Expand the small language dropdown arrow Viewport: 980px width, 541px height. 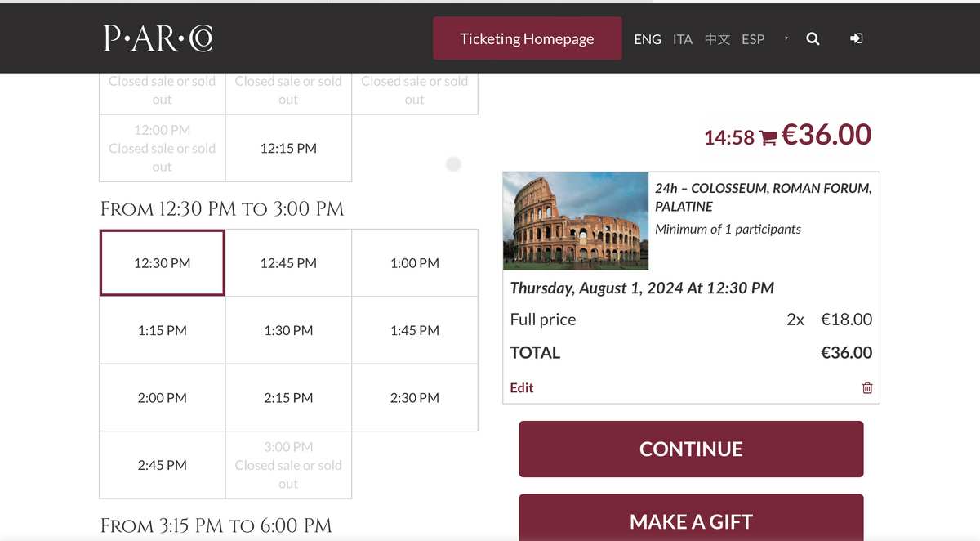click(x=786, y=38)
